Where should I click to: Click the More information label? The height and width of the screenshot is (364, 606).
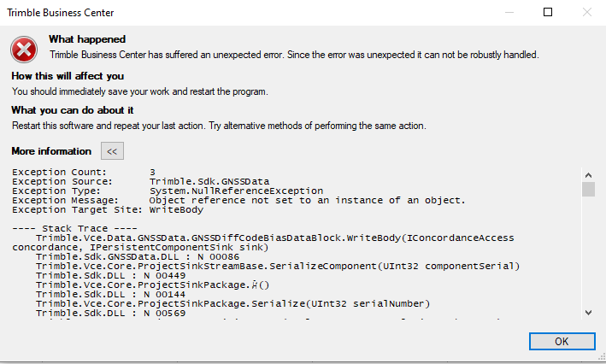click(x=51, y=151)
